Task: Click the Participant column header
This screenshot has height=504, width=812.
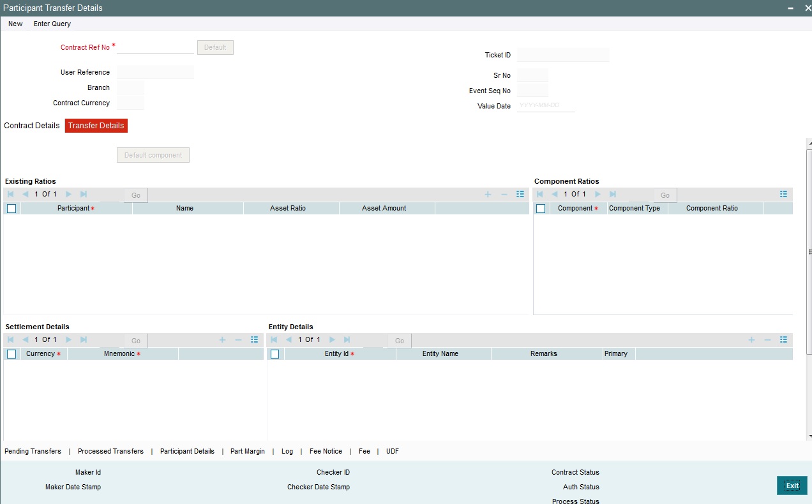Action: 77,208
